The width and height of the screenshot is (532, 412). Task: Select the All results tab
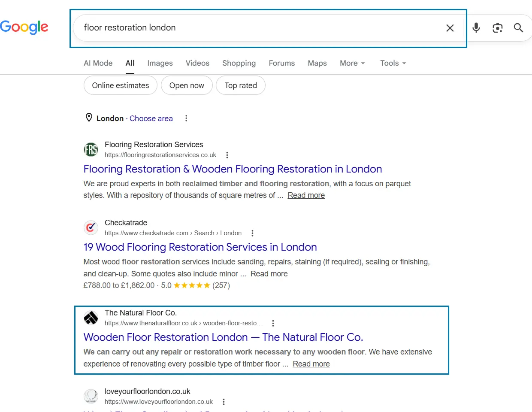click(130, 63)
